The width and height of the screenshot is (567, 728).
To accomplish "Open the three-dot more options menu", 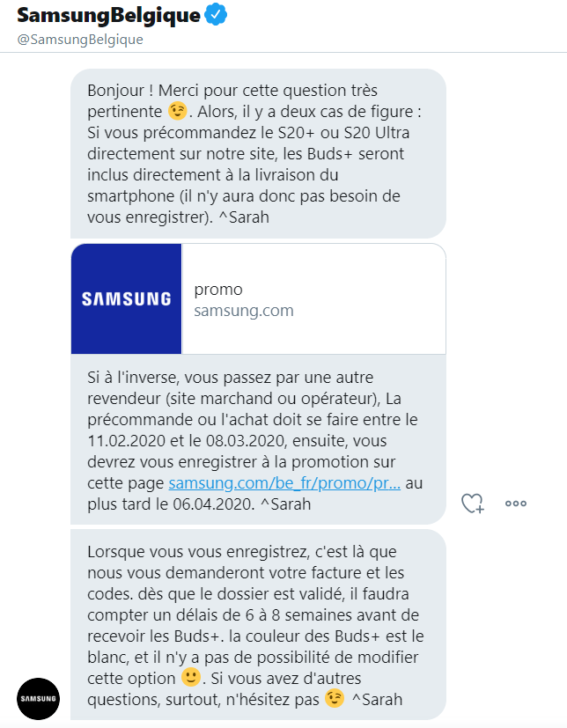I will tap(516, 504).
